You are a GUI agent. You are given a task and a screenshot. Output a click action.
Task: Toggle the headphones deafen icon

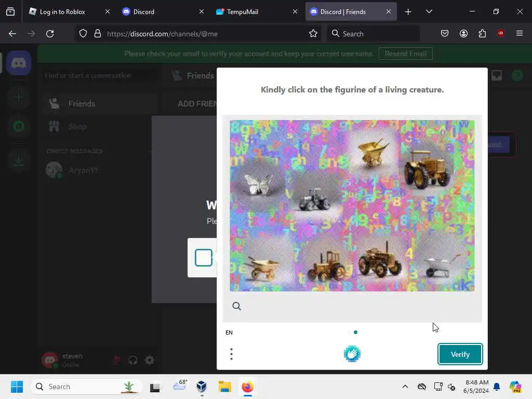pos(133,360)
